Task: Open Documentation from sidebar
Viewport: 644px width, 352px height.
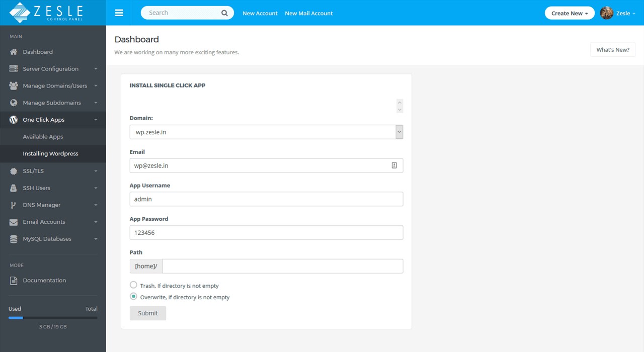Action: (44, 281)
